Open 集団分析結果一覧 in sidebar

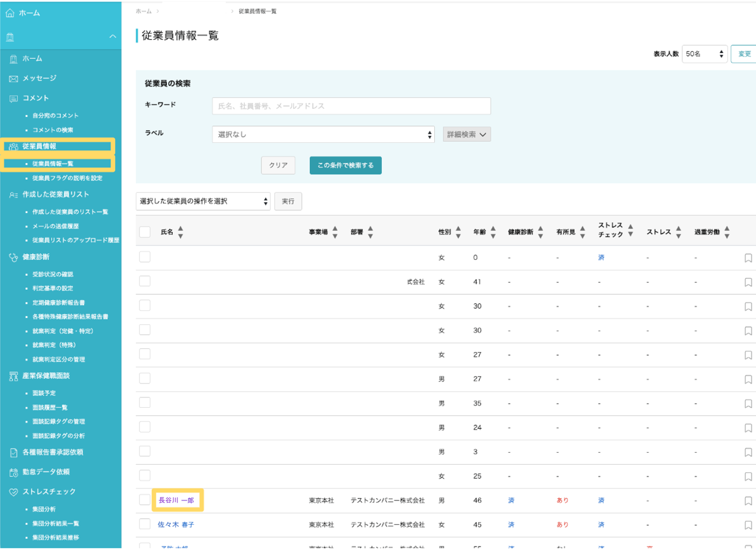click(x=56, y=524)
